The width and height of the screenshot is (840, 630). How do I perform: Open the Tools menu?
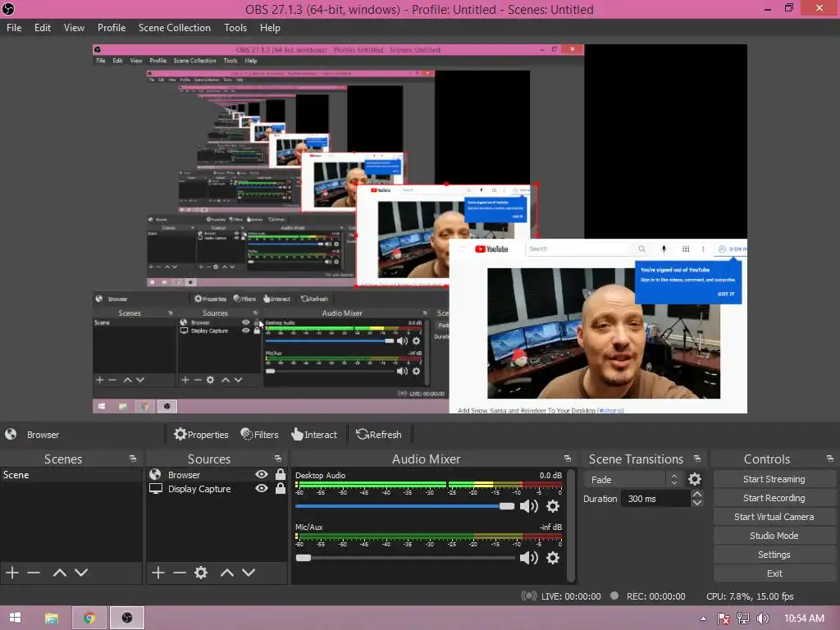[x=235, y=28]
